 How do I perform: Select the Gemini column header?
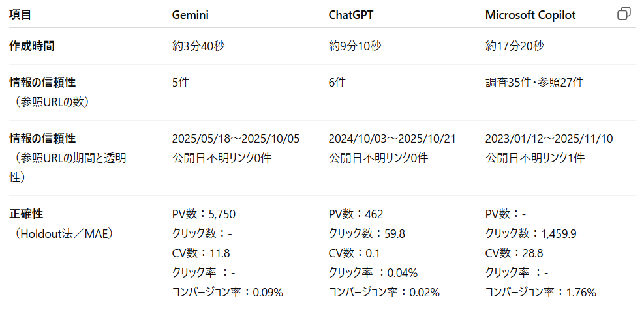click(x=190, y=14)
